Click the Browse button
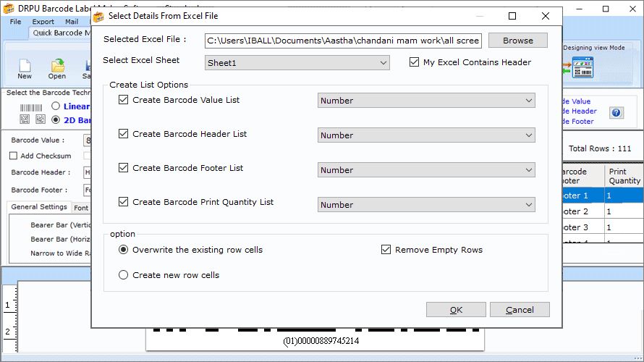 tap(518, 41)
